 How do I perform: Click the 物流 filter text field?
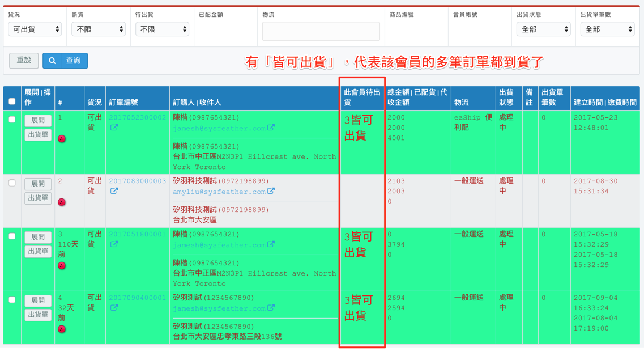321,31
